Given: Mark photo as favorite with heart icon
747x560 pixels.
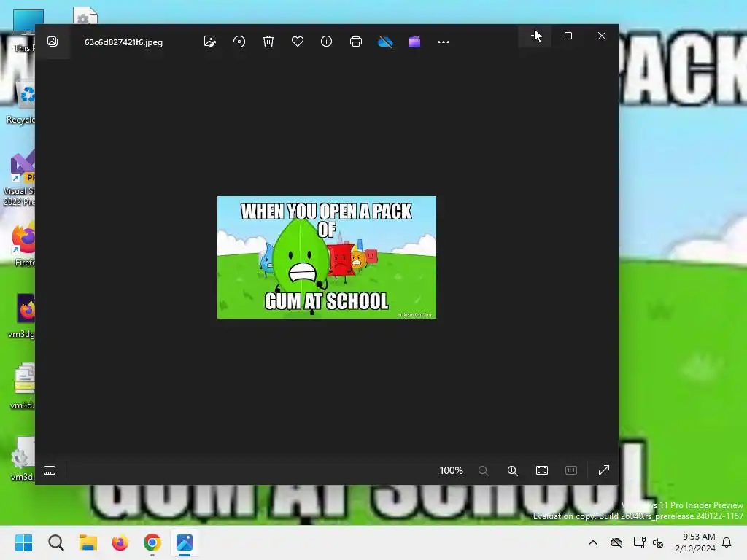Looking at the screenshot, I should pos(298,42).
